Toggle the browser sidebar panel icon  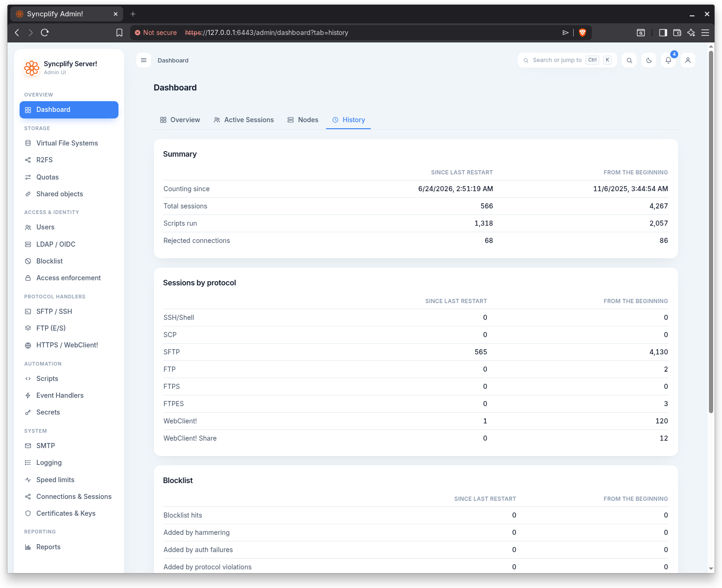(x=663, y=33)
